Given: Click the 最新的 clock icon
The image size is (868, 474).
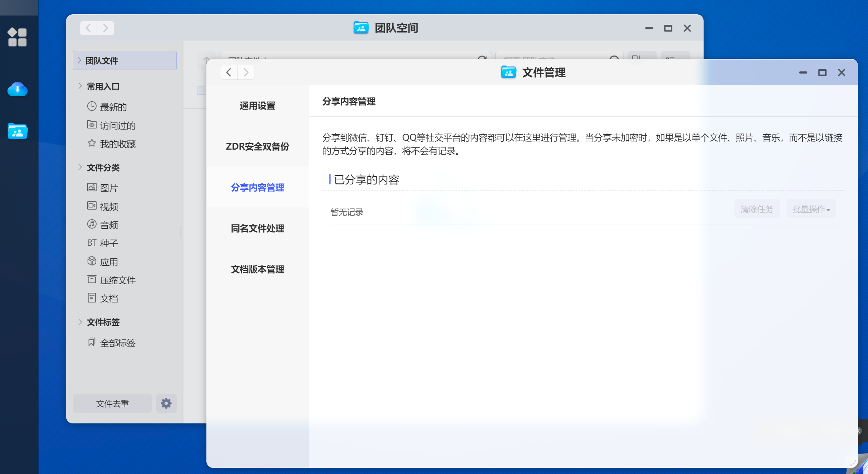Looking at the screenshot, I should point(92,106).
